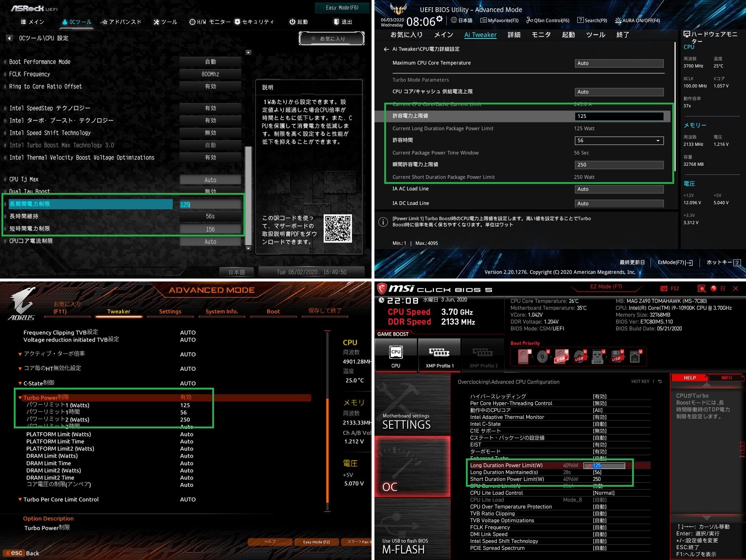Screen dimensions: 746x560
Task: Click the ASRock scrollbar up arrow
Action: (x=249, y=53)
